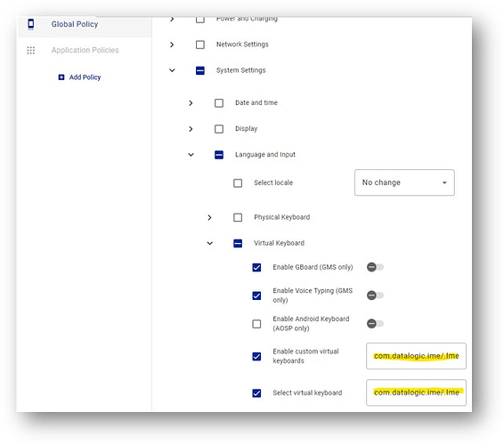Screen dimensions: 504x445
Task: Uncheck Enable GBoard (GMS only) checkbox
Action: pyautogui.click(x=256, y=267)
